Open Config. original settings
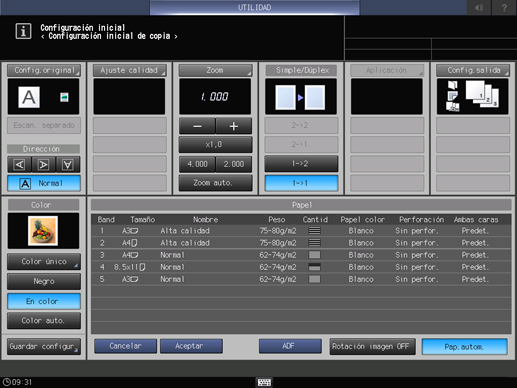The height and width of the screenshot is (388, 517). click(44, 70)
